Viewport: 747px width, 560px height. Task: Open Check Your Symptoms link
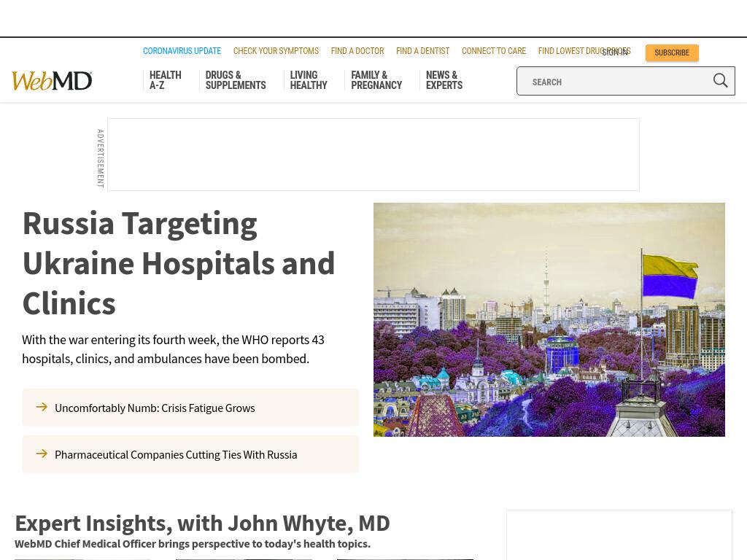point(276,51)
